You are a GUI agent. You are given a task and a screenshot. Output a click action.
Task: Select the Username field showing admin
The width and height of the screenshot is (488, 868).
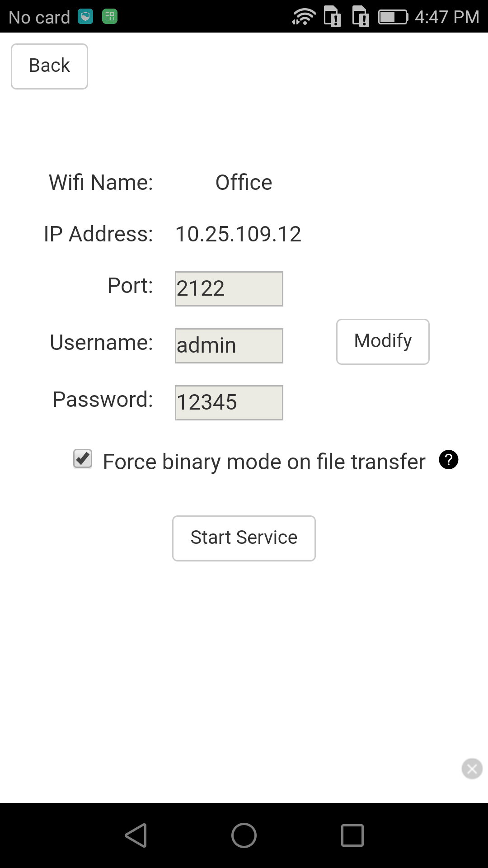229,346
